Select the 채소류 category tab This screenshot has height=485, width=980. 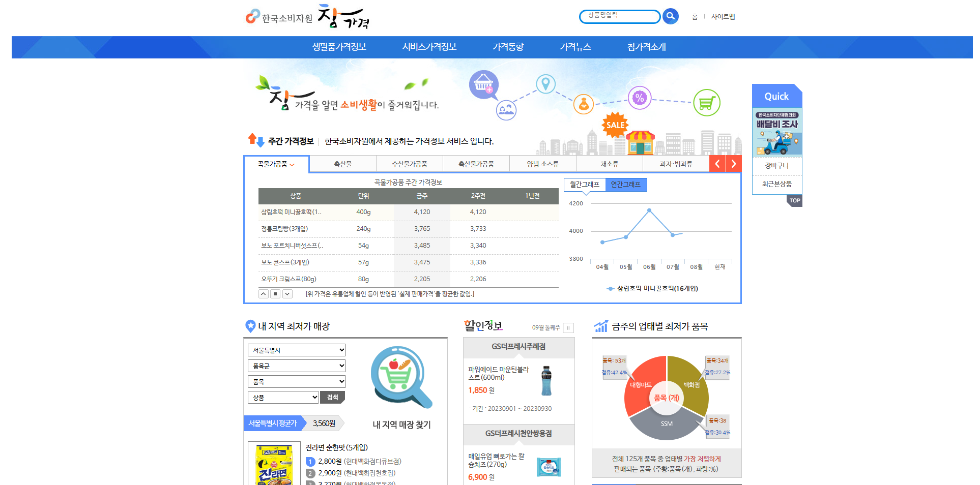click(610, 164)
